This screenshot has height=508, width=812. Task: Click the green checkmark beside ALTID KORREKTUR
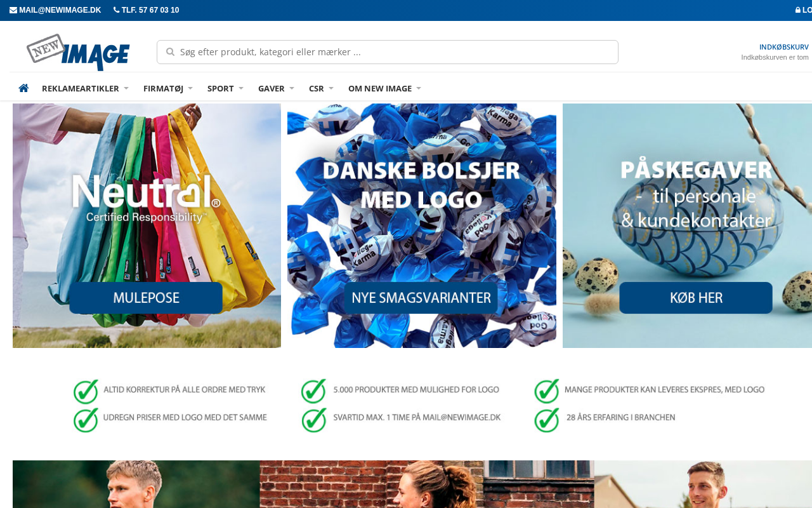coord(86,391)
